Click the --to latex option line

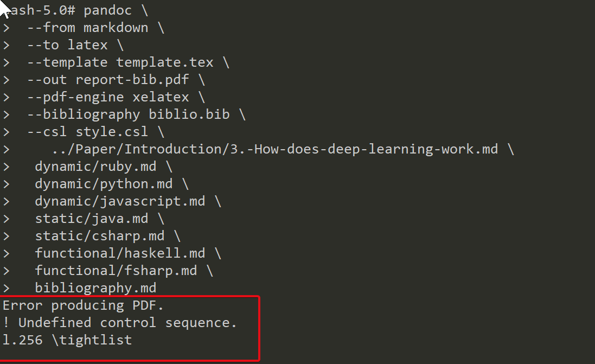tap(68, 45)
